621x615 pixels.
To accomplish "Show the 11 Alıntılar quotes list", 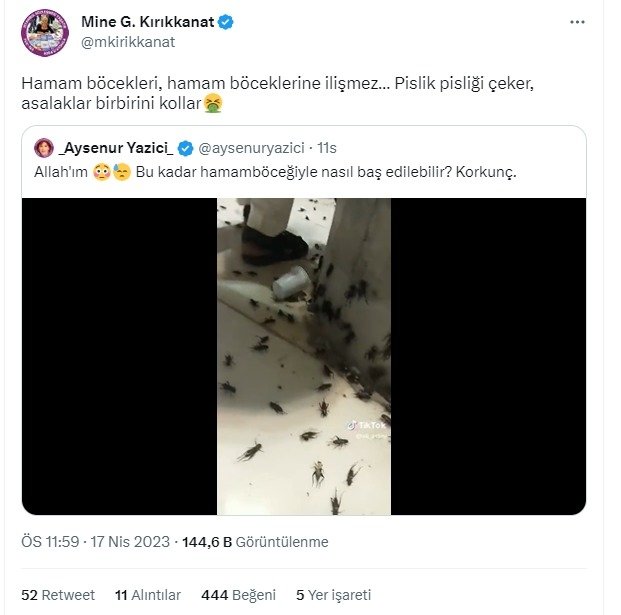I will (x=148, y=593).
